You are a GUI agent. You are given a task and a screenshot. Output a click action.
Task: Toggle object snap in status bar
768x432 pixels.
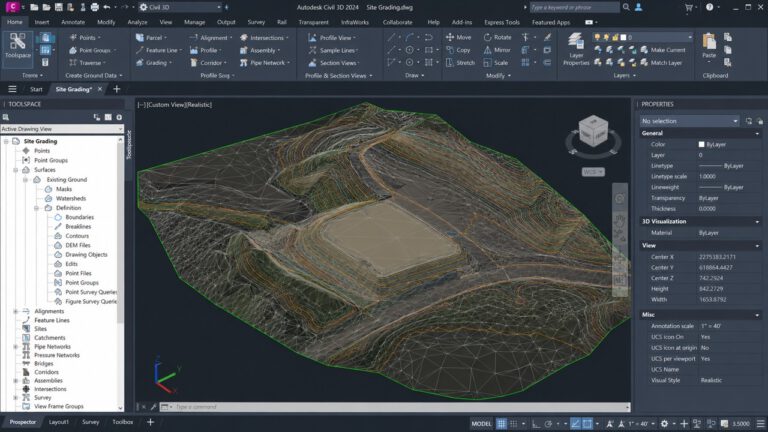pos(587,424)
